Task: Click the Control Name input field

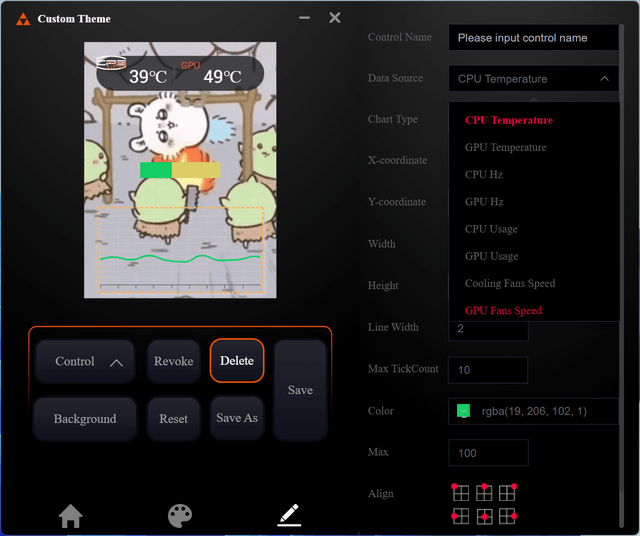Action: [x=533, y=38]
